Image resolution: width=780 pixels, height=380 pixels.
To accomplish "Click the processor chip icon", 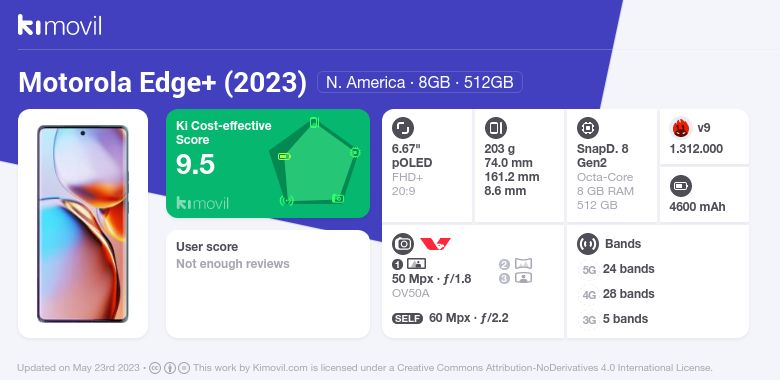I will [x=587, y=128].
